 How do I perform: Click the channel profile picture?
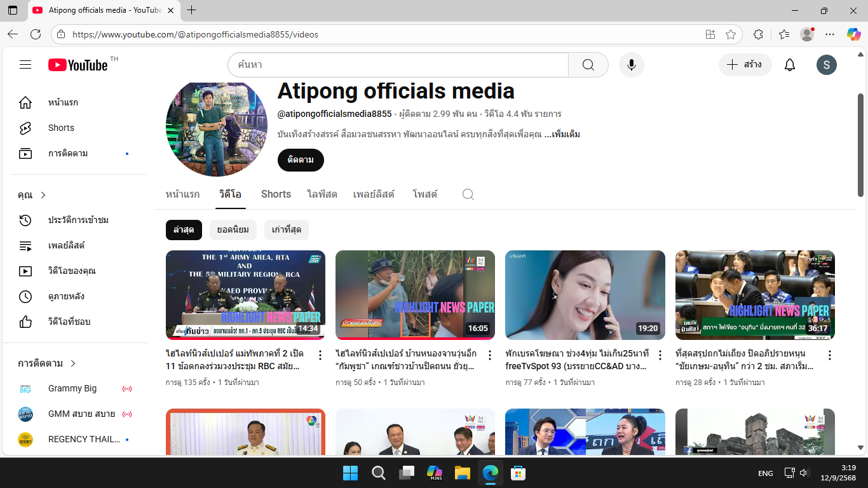tap(217, 128)
